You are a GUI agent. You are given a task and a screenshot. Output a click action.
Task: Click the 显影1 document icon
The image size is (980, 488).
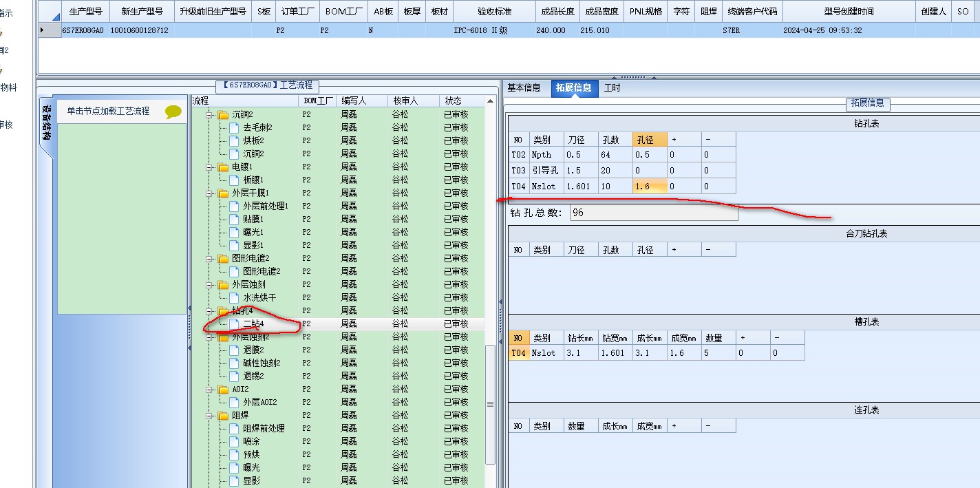point(235,246)
